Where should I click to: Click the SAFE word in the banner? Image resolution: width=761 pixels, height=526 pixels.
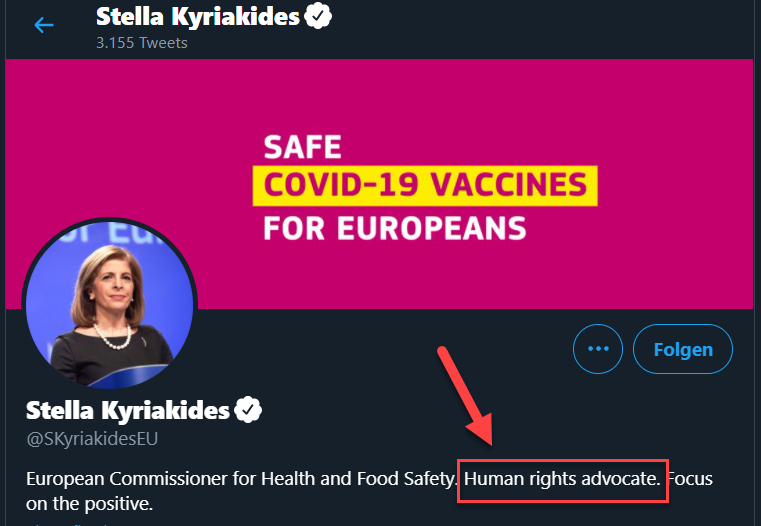click(302, 148)
